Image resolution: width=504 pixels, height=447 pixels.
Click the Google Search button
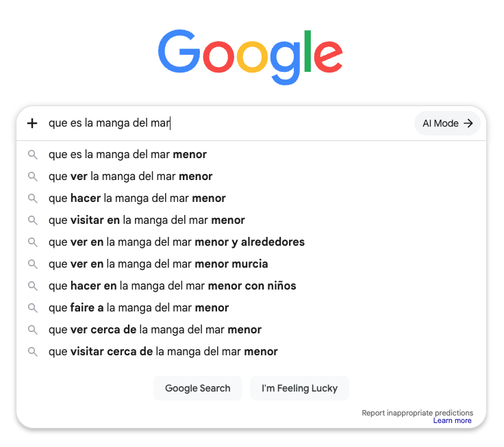pos(198,388)
